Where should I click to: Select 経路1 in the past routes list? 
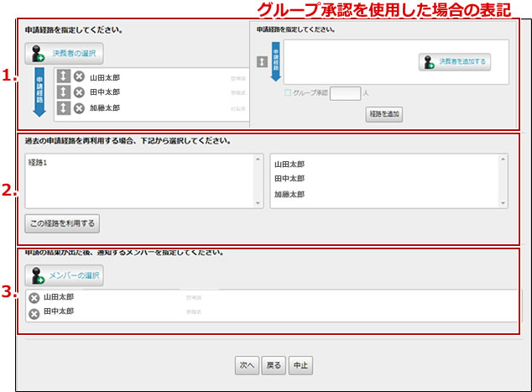pyautogui.click(x=37, y=163)
